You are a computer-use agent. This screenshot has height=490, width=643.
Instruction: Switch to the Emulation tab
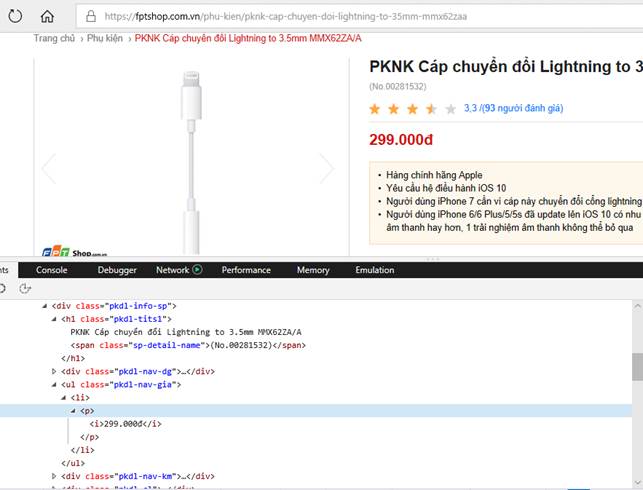pyautogui.click(x=375, y=270)
